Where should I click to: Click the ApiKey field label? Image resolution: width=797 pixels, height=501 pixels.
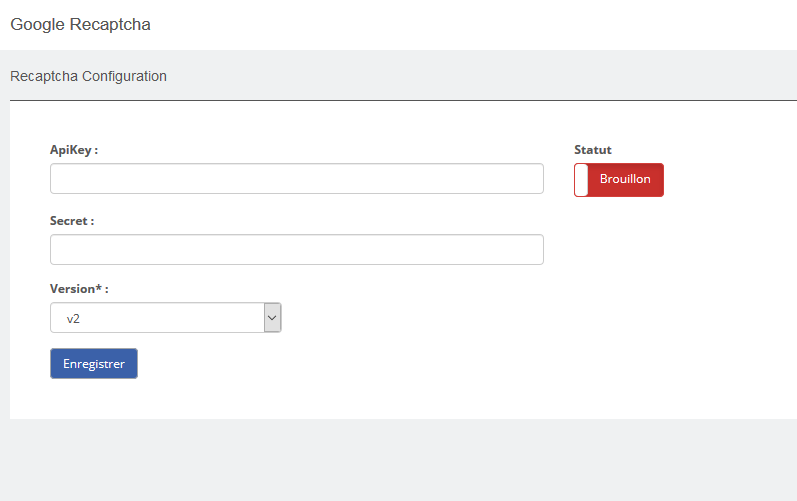coord(74,150)
